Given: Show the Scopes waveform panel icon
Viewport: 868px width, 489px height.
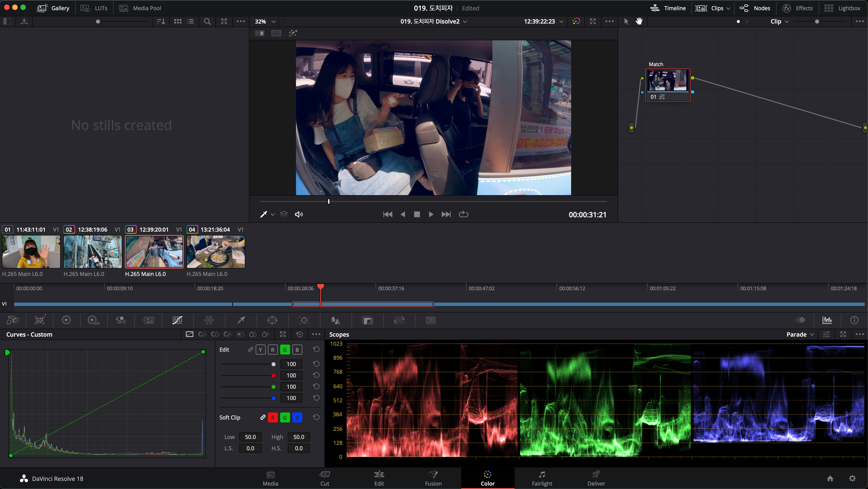Looking at the screenshot, I should (x=827, y=320).
